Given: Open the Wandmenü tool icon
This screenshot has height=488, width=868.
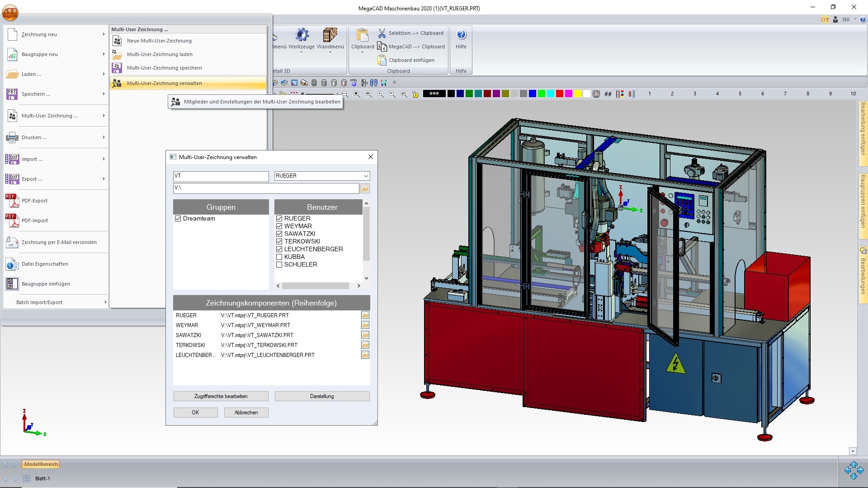Looking at the screenshot, I should 330,35.
